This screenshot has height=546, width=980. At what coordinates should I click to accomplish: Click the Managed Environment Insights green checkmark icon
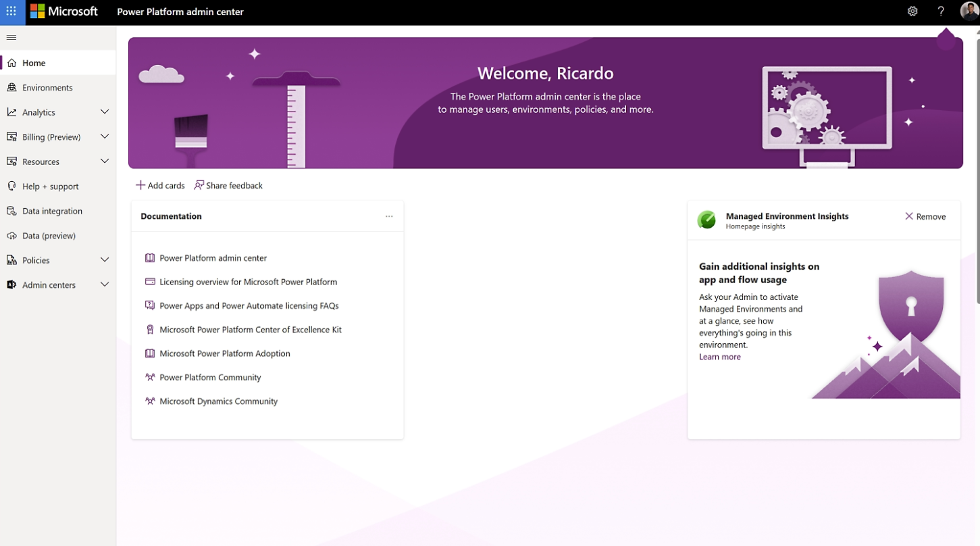706,220
